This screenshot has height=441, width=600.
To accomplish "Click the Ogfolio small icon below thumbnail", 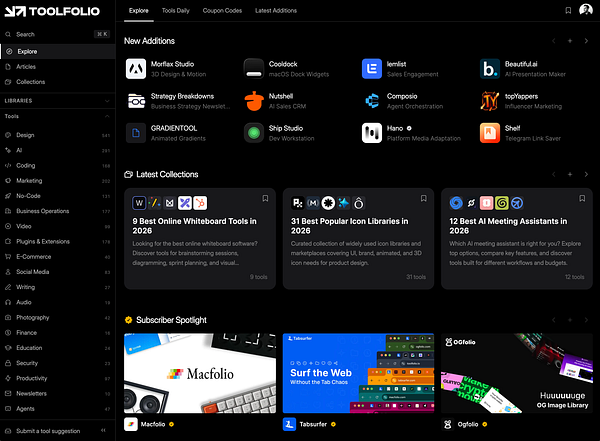I will coord(448,424).
